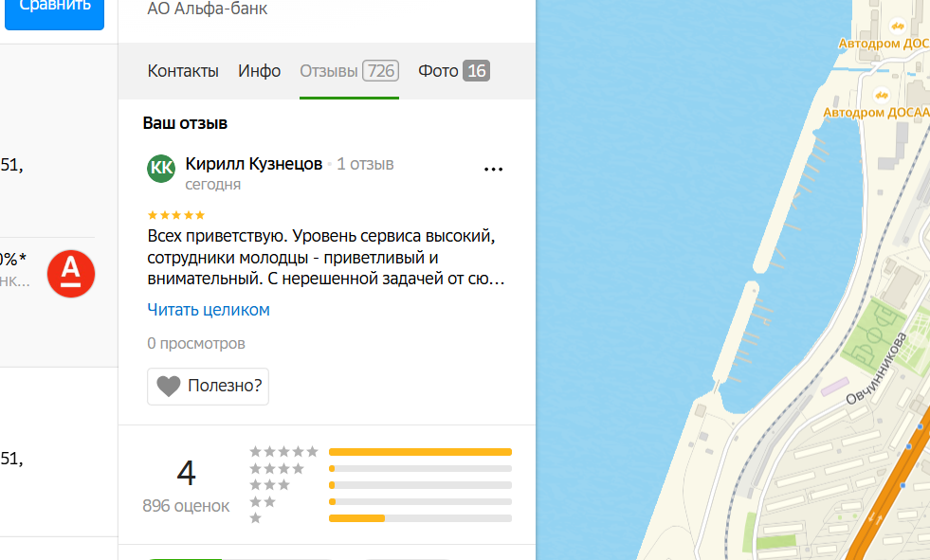This screenshot has width=930, height=560.
Task: Click the Автодром ДОС map marker icon
Action: tap(897, 27)
